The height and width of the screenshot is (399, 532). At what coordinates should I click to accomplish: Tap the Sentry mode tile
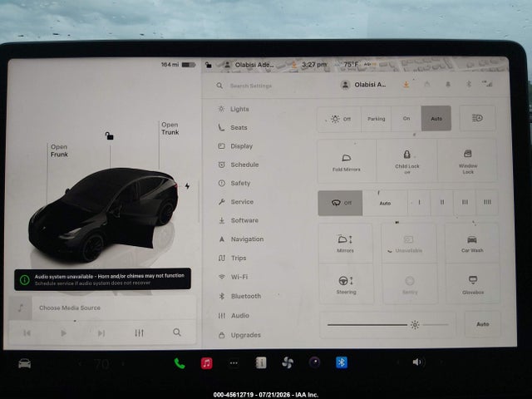pos(410,284)
